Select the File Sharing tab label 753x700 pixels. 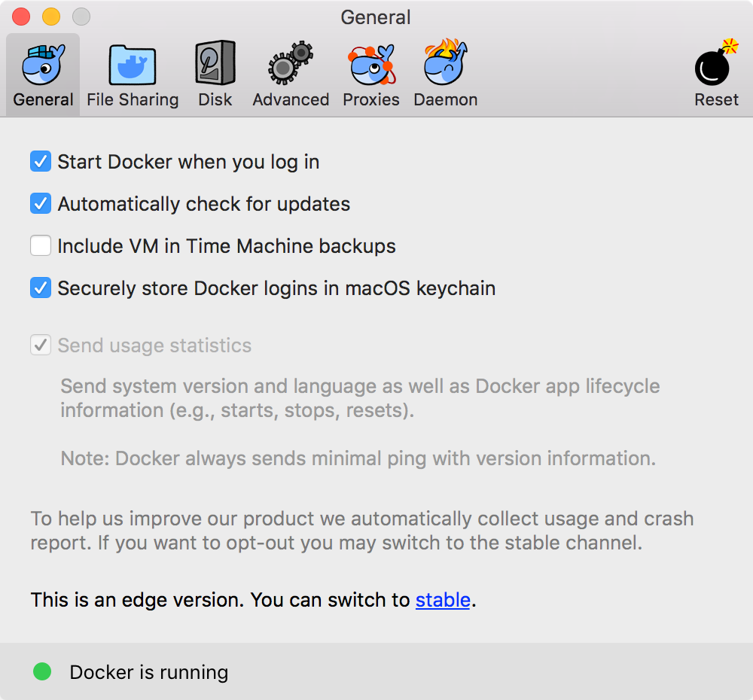pyautogui.click(x=133, y=100)
